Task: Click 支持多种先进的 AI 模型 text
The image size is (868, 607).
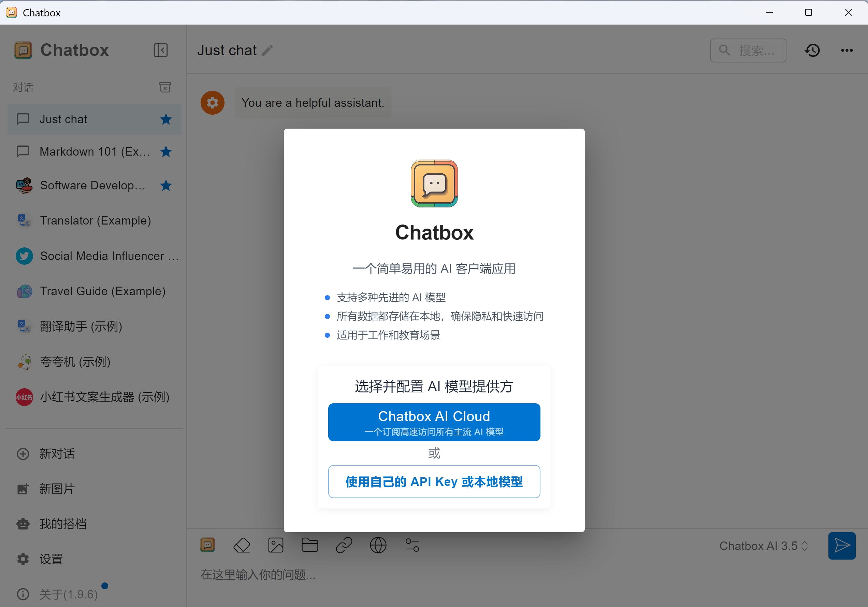Action: click(x=391, y=298)
